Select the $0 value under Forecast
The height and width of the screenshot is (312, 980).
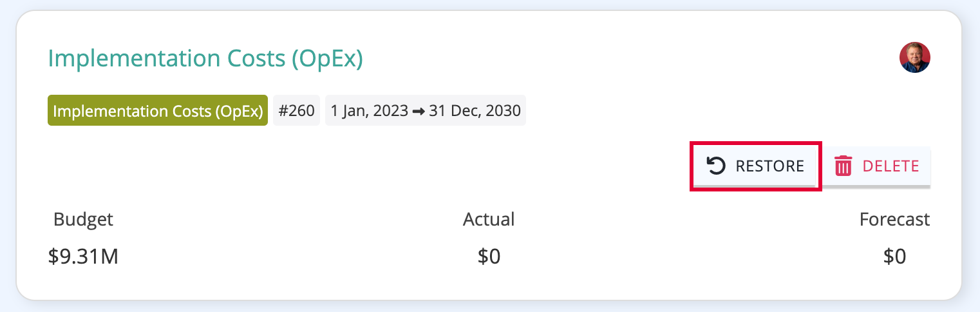tap(894, 257)
